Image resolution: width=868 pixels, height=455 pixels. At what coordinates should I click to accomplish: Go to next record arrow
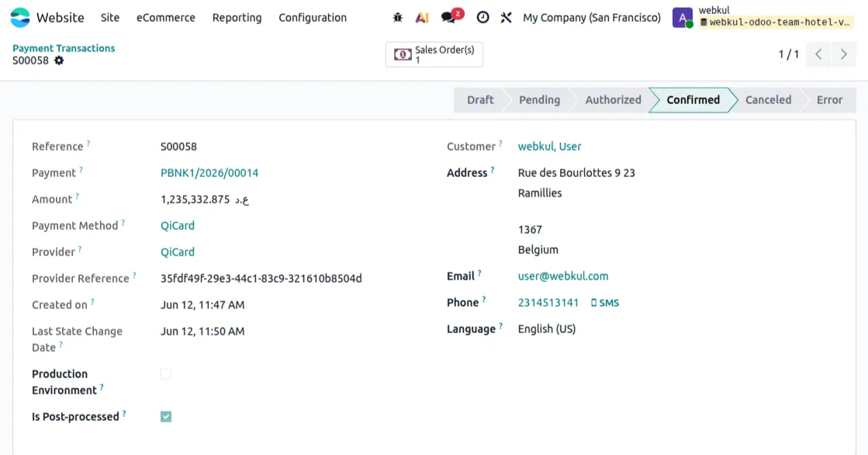point(844,54)
